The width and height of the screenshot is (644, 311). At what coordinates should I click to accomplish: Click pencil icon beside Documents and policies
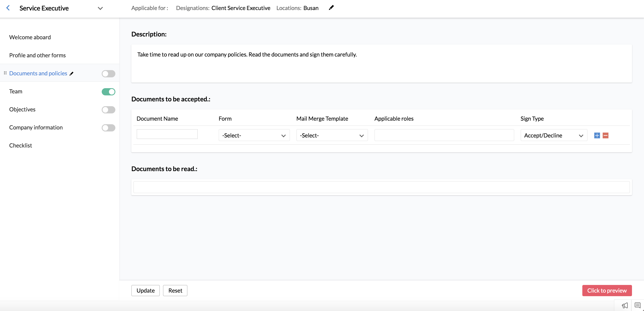pos(71,74)
